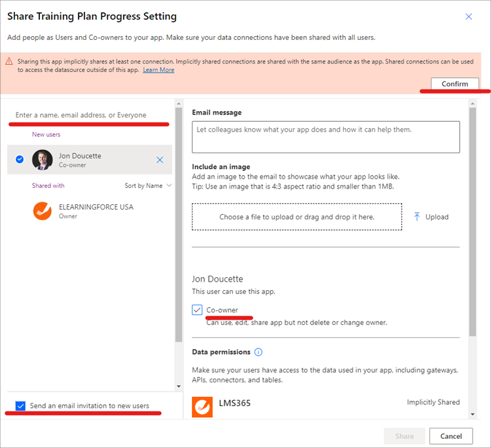Click the left panel scroll down arrow
Viewport: 491px width, 448px height.
179,386
